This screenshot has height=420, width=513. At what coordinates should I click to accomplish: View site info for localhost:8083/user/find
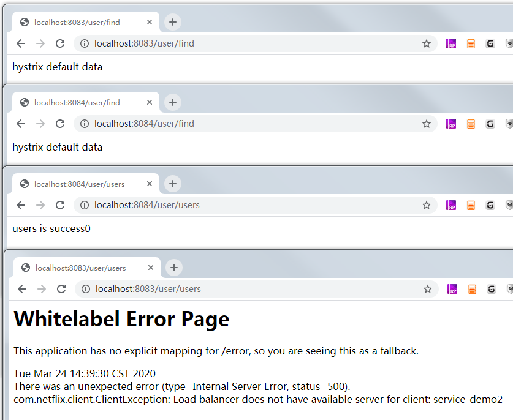[85, 43]
